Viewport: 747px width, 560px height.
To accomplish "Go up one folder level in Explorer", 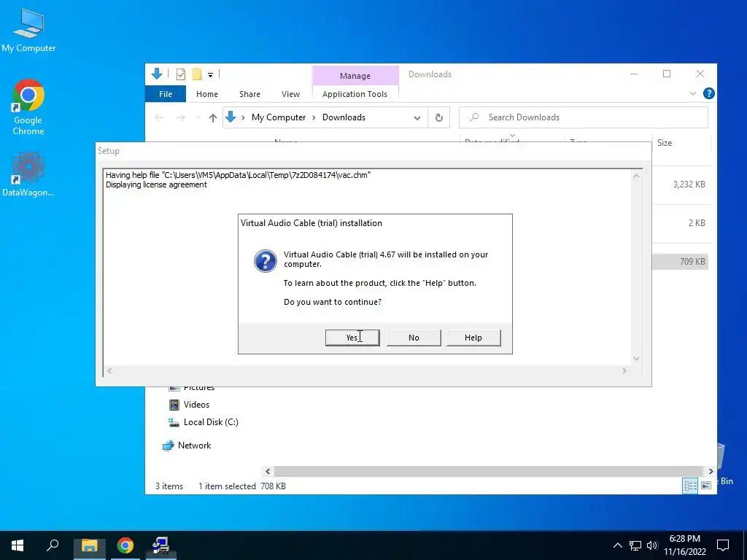I will pyautogui.click(x=213, y=117).
